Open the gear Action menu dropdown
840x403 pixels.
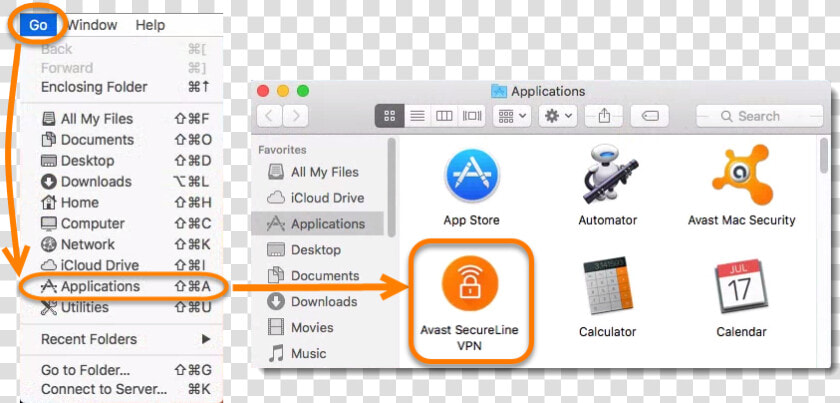pos(558,116)
